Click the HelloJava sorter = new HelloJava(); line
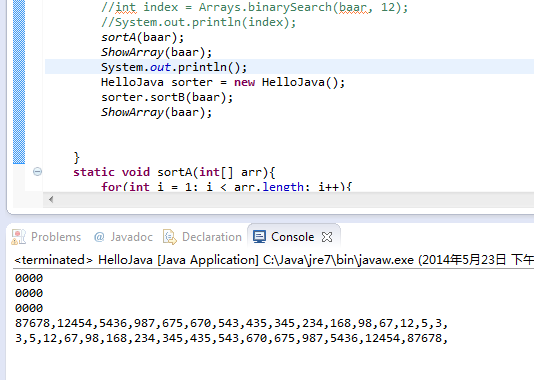Image resolution: width=534 pixels, height=380 pixels. click(x=223, y=82)
